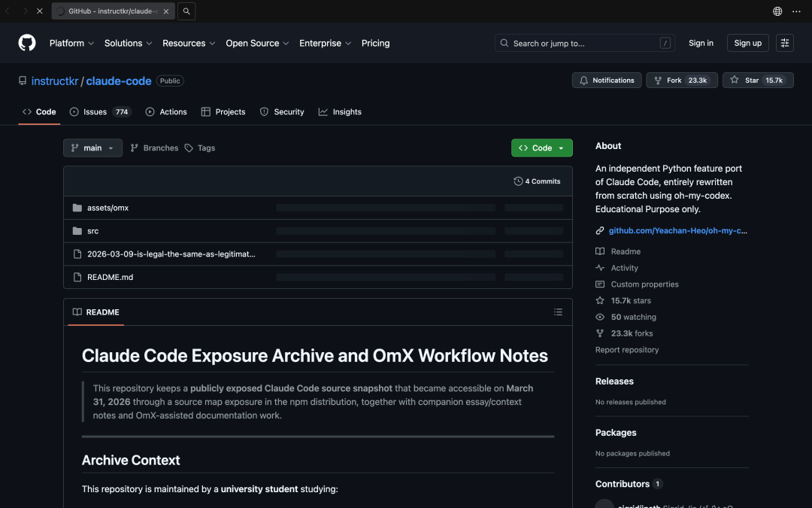Stop loading the browser page

pyautogui.click(x=40, y=11)
